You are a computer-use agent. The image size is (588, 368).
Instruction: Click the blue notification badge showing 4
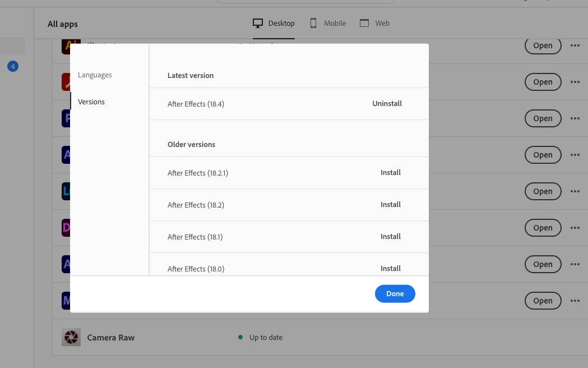tap(13, 66)
